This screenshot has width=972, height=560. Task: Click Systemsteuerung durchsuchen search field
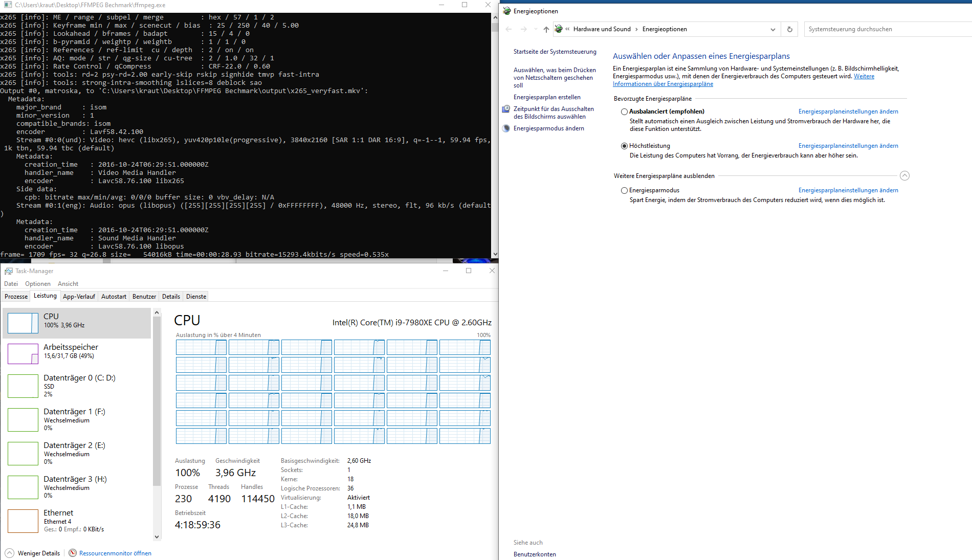(888, 29)
